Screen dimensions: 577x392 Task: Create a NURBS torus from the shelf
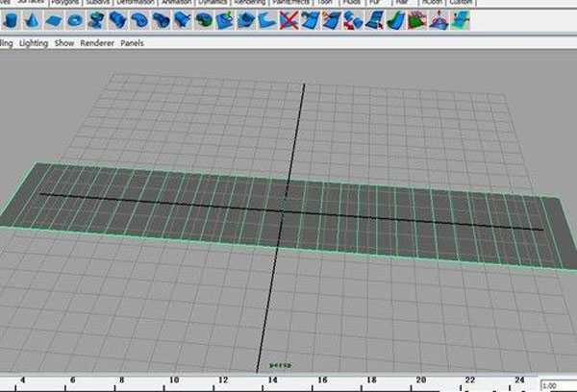pyautogui.click(x=75, y=20)
